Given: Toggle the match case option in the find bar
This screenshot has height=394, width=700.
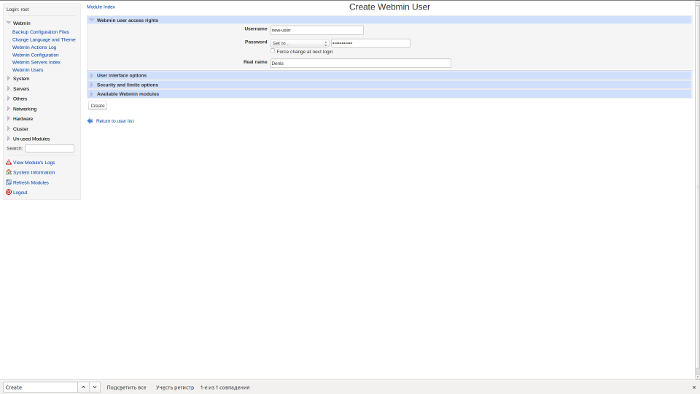Looking at the screenshot, I should (175, 387).
